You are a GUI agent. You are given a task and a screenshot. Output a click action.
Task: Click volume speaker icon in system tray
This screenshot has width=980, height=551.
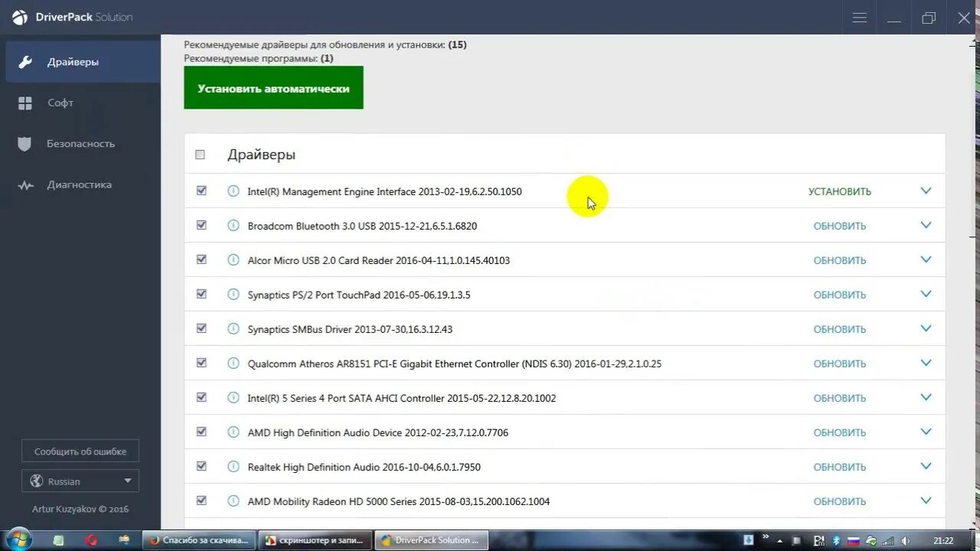[906, 540]
